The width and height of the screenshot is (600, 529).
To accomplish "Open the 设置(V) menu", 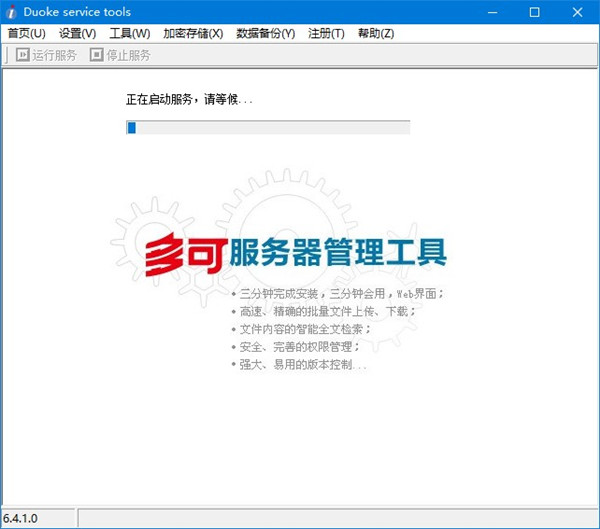I will (x=77, y=34).
